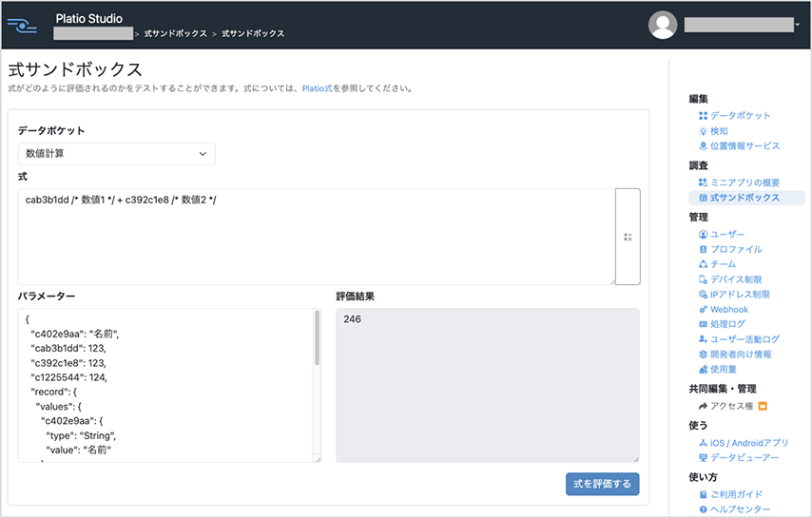The image size is (812, 518).
Task: Click the プロファイル icon
Action: pos(703,249)
